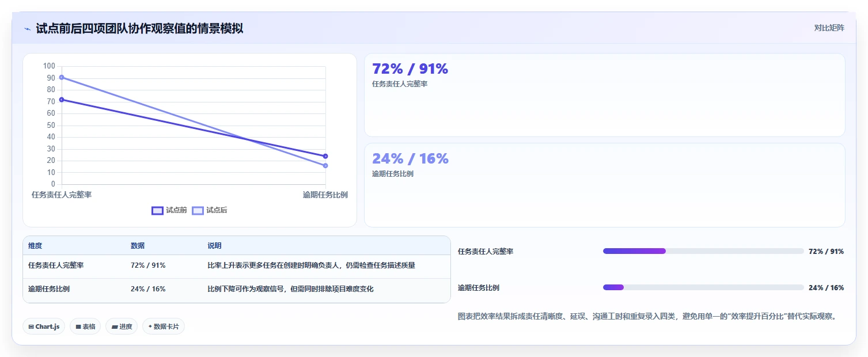Click the panel title 试点前后四项团队协作观察值的情景模拟
Viewport: 868px width, 357px height.
point(139,28)
